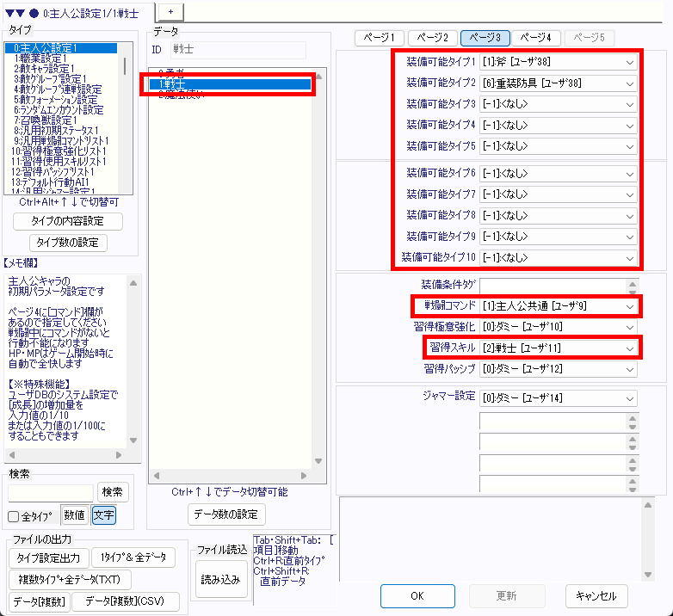Click the scroll-left arrow under the data list

coord(154,474)
